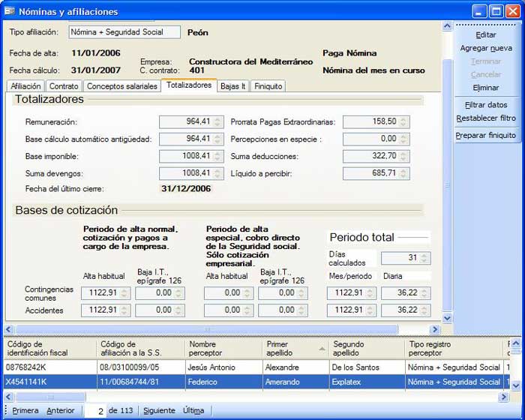Click the Editar button
The image size is (525, 420).
(486, 34)
